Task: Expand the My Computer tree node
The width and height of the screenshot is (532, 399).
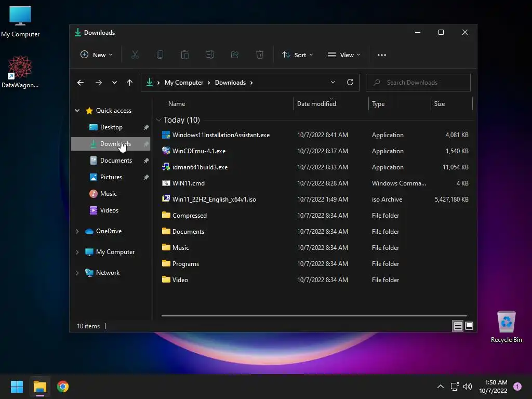Action: [x=77, y=252]
